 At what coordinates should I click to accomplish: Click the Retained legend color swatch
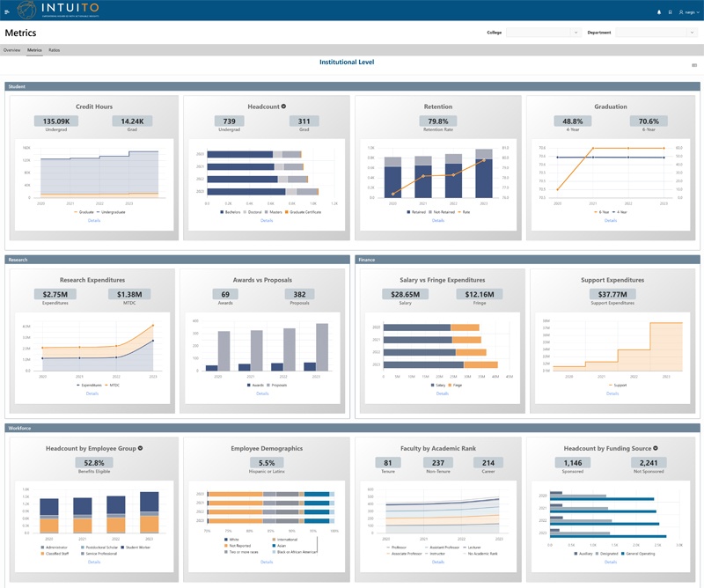click(408, 212)
